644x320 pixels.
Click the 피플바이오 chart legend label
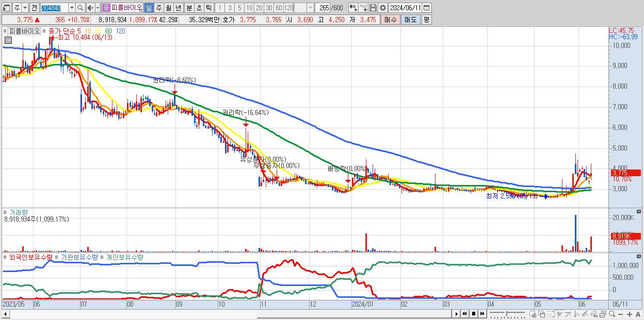[24, 31]
